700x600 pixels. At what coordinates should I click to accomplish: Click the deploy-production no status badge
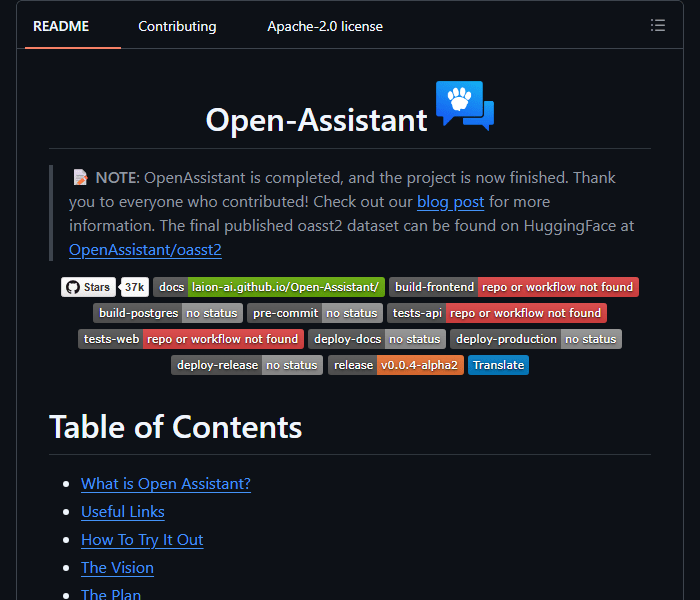pyautogui.click(x=536, y=339)
